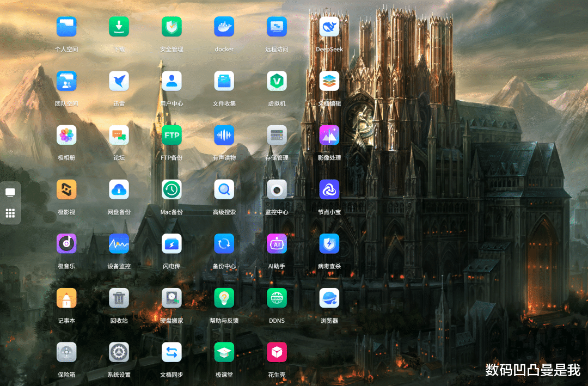This screenshot has height=386, width=588.
Task: Open the 记事本 notebook icon
Action: 66,298
